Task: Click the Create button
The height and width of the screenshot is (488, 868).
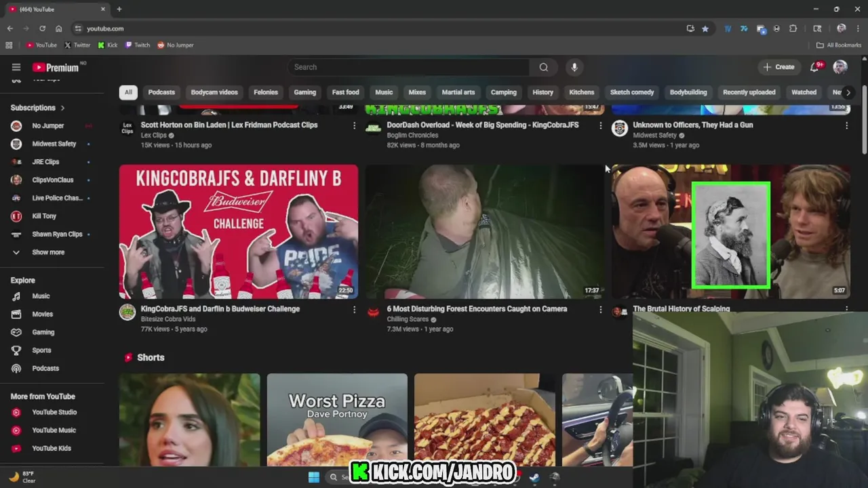Action: [x=778, y=67]
